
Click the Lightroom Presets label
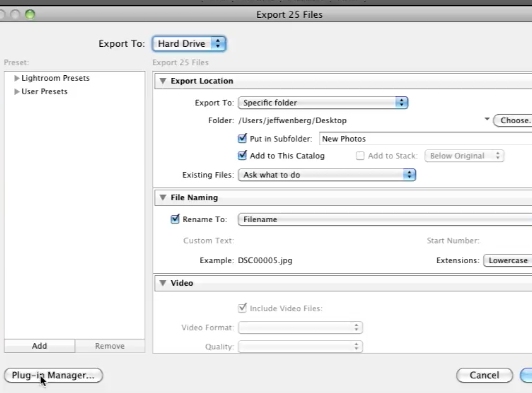(x=55, y=78)
